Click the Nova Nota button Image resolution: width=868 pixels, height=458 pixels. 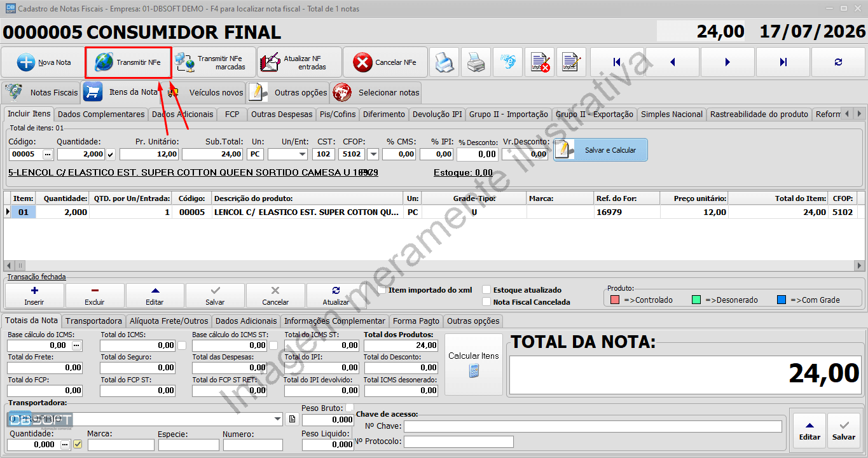(x=43, y=62)
